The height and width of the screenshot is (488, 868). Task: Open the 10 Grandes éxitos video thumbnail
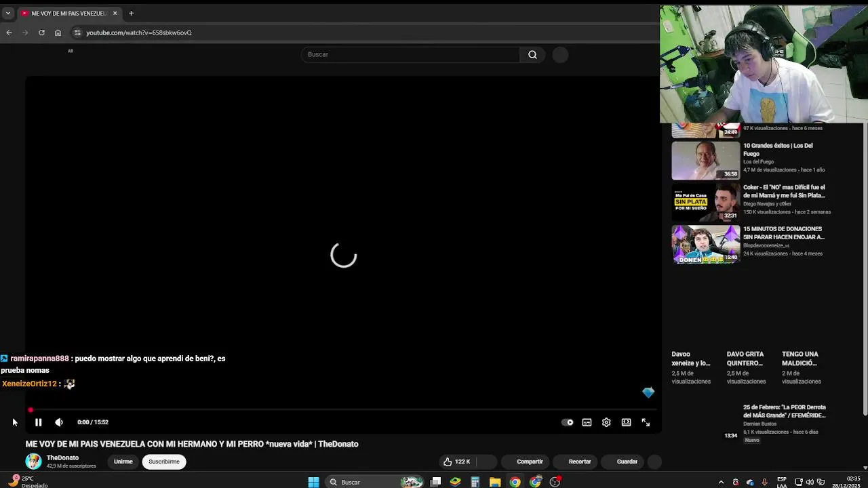click(x=706, y=161)
